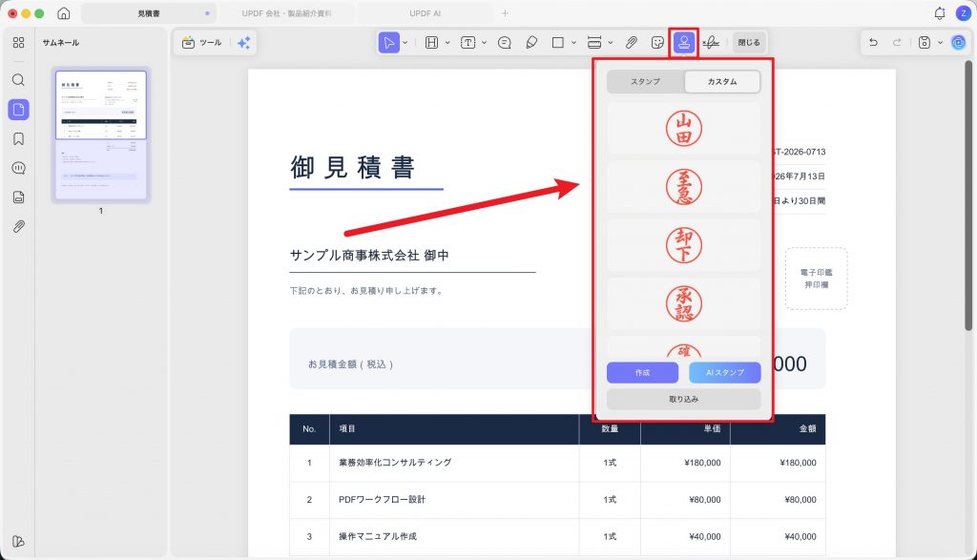977x560 pixels.
Task: Click the 取り込み button
Action: click(x=683, y=400)
